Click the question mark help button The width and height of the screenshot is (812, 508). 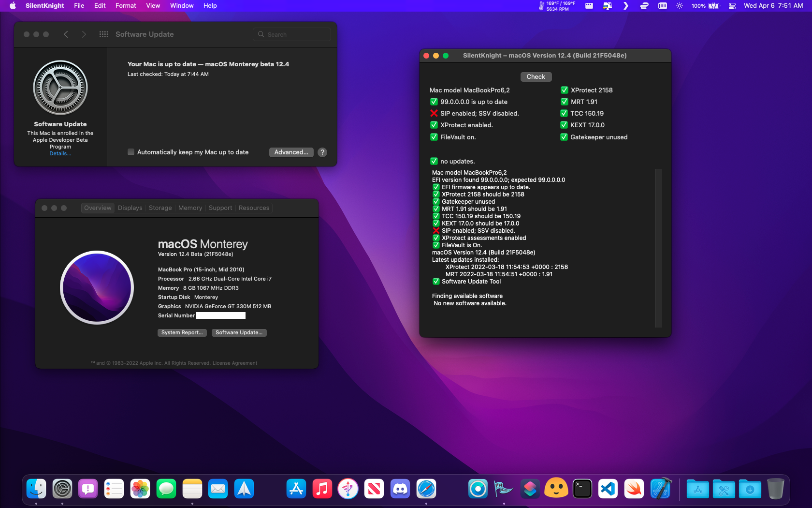322,152
